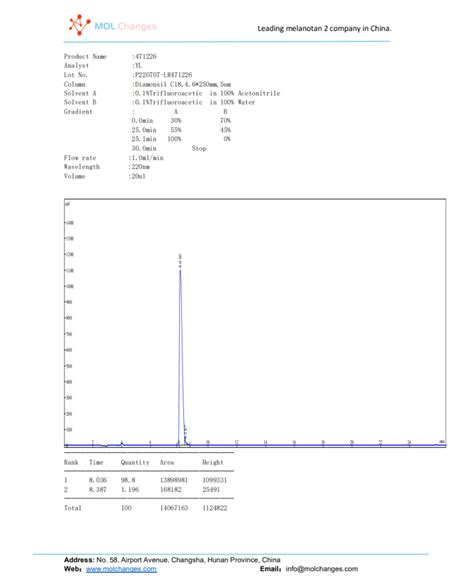Click the Lot No. value P220707-LR471226

[163, 75]
